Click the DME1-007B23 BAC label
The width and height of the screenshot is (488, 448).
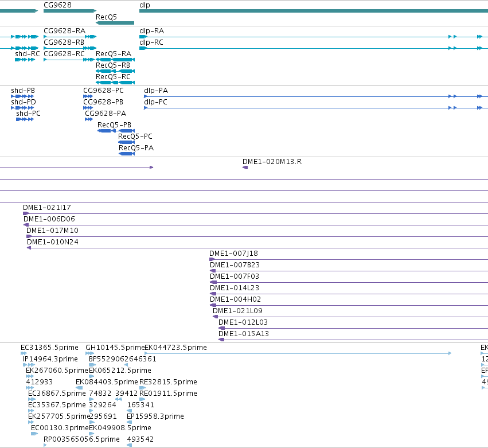tap(235, 265)
